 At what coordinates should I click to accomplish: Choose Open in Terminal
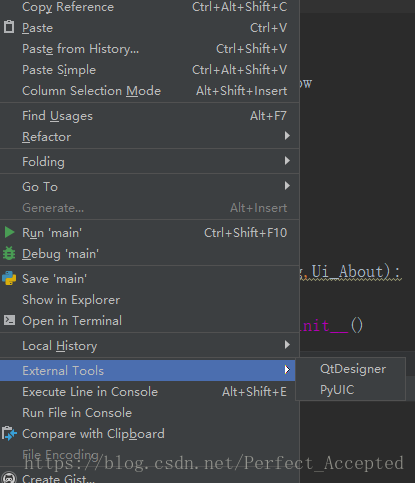coord(149,321)
